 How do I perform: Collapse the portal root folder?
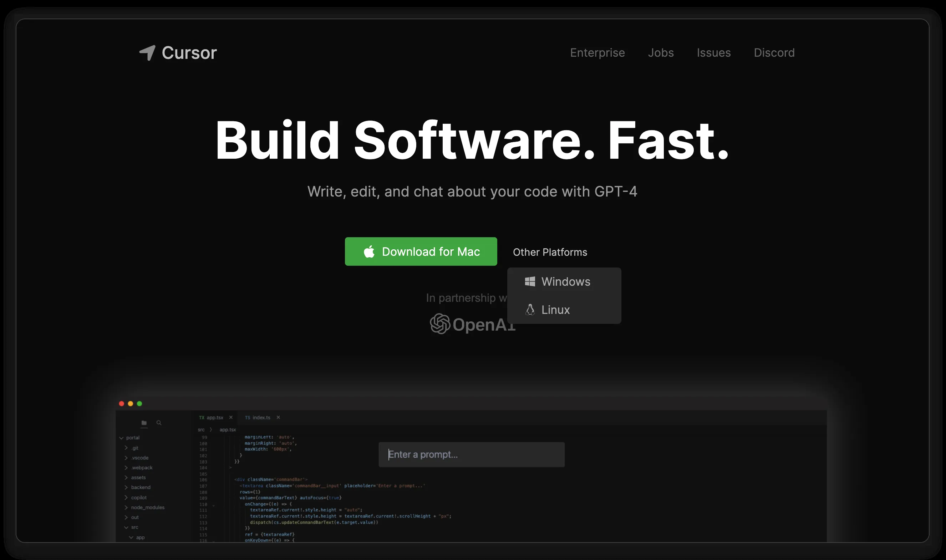tap(121, 438)
